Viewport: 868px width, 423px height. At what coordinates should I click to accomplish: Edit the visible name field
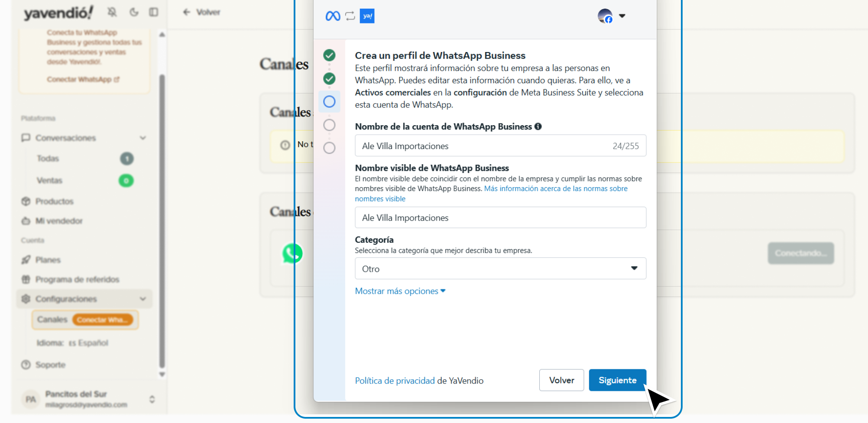[x=500, y=218]
